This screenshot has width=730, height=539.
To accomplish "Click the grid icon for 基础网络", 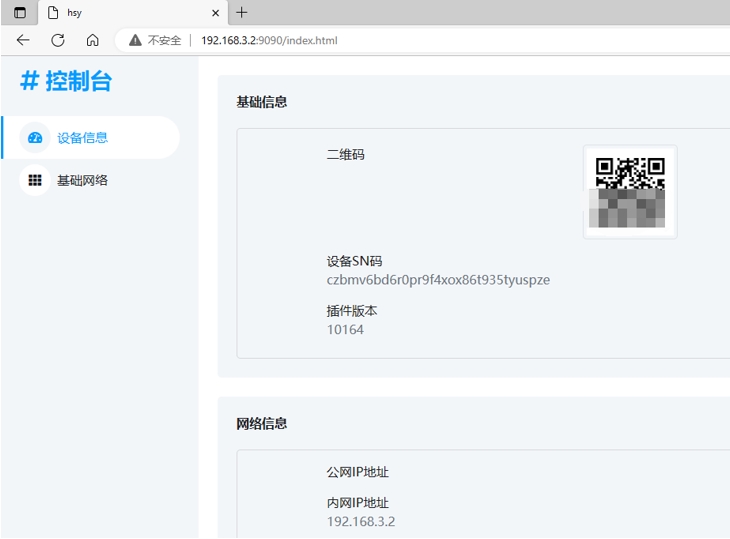I will 35,180.
